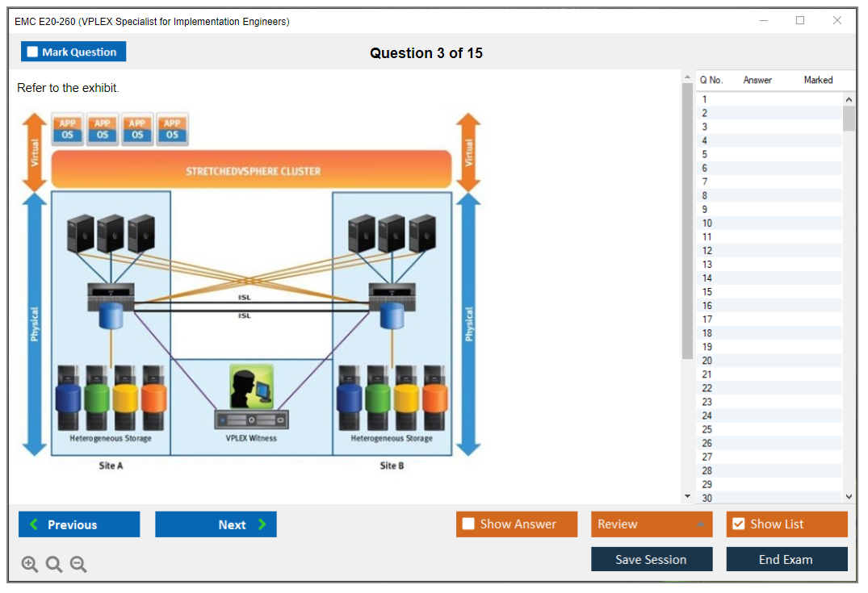Click the green right arrow on Next
This screenshot has width=868, height=593.
point(262,524)
